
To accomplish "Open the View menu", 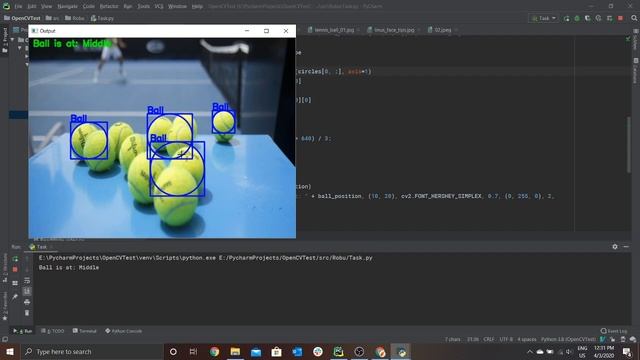I will pos(47,7).
